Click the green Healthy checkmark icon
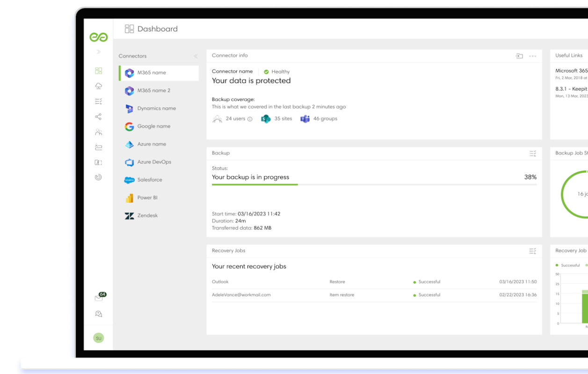 (266, 72)
